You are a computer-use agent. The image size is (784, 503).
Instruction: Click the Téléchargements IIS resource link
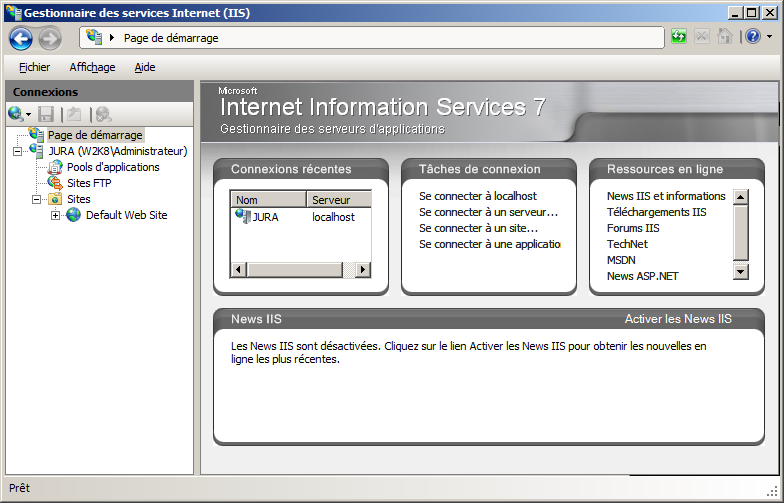click(x=656, y=212)
